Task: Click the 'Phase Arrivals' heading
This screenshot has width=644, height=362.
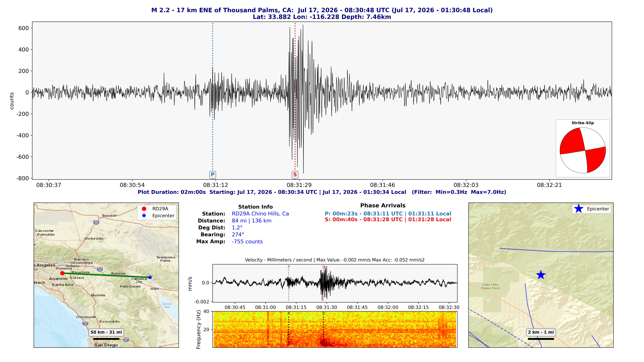Action: tap(383, 206)
